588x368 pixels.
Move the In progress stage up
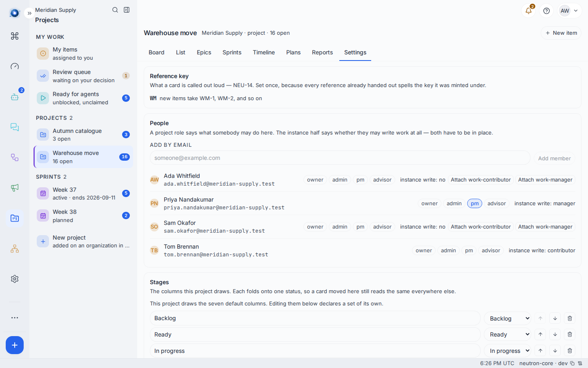(x=540, y=351)
